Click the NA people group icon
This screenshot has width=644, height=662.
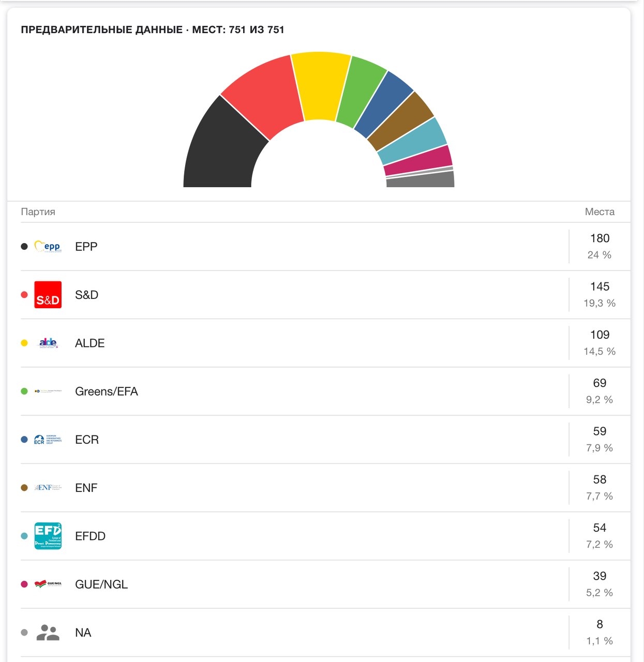tap(48, 633)
